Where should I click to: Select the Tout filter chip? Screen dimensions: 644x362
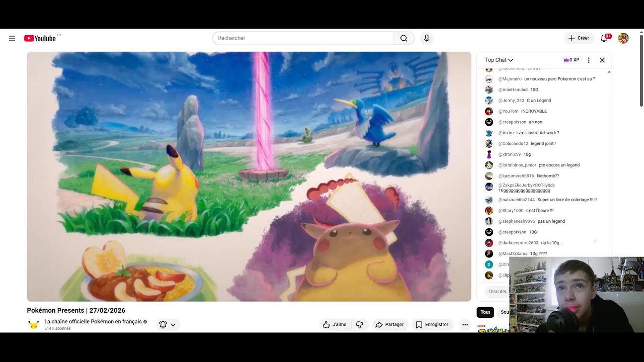pyautogui.click(x=485, y=312)
